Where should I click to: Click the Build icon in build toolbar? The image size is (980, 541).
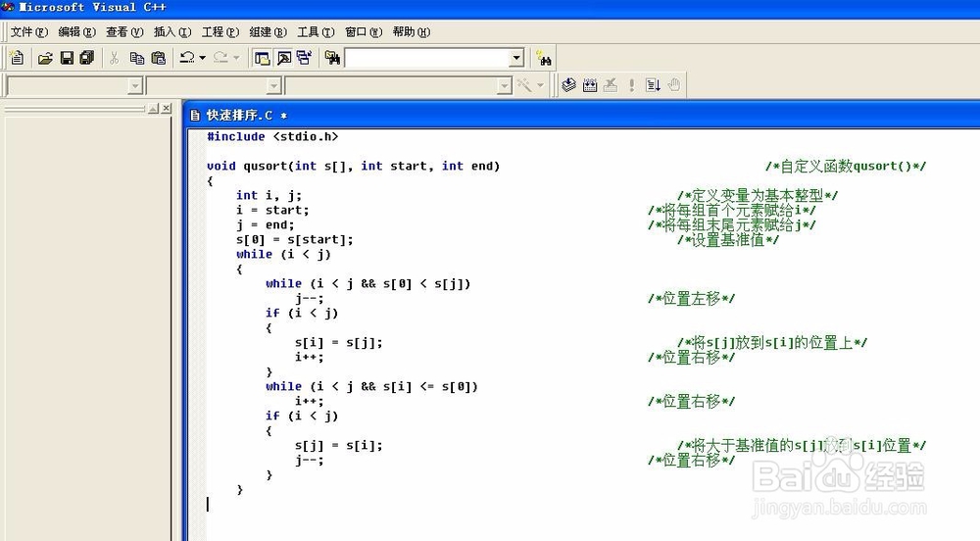589,85
